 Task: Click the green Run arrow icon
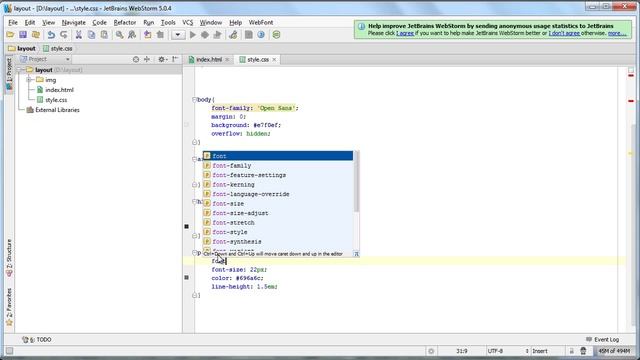[193, 35]
